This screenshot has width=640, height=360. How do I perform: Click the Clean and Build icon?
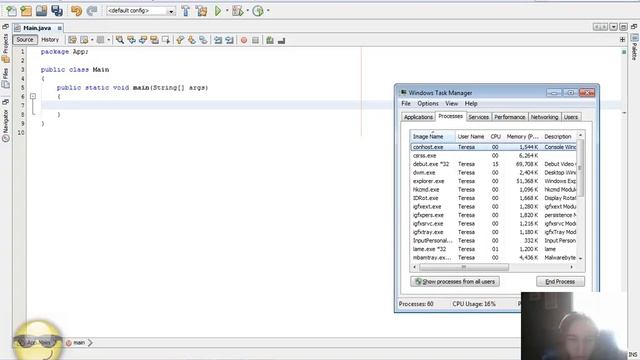[x=201, y=11]
